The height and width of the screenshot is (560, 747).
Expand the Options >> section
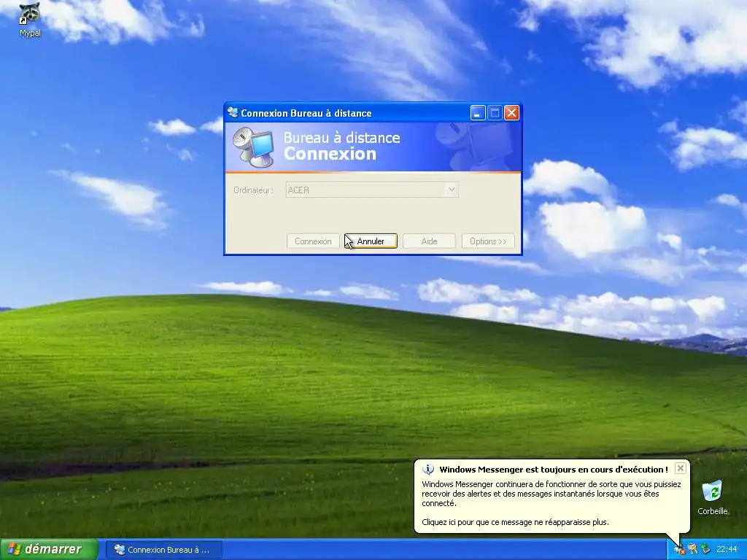[x=488, y=241]
